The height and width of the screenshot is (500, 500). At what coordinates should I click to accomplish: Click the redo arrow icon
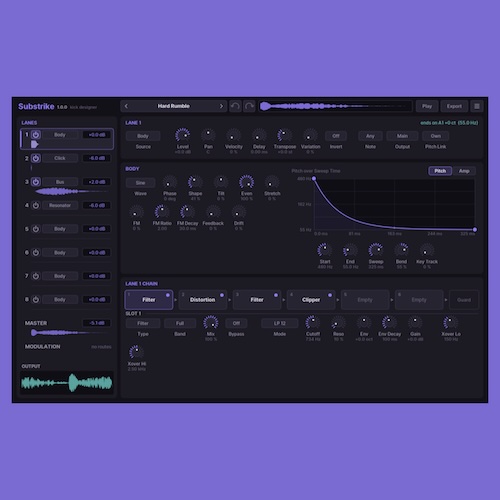point(249,106)
